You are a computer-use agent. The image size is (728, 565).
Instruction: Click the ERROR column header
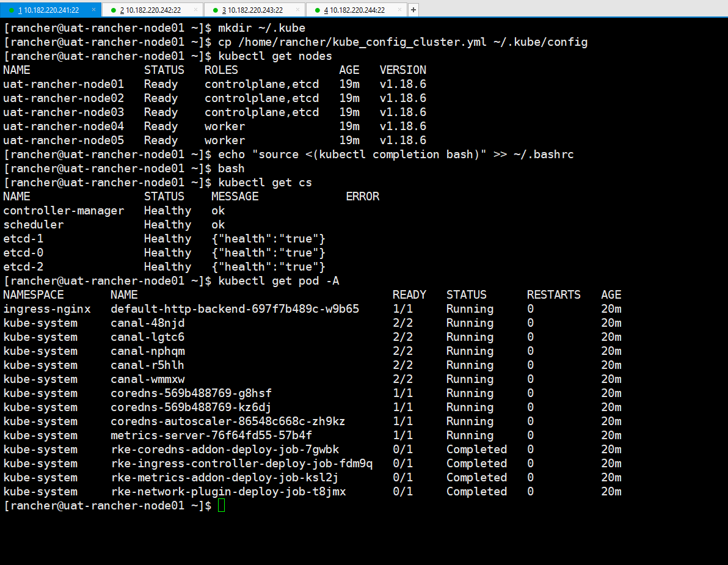[362, 197]
